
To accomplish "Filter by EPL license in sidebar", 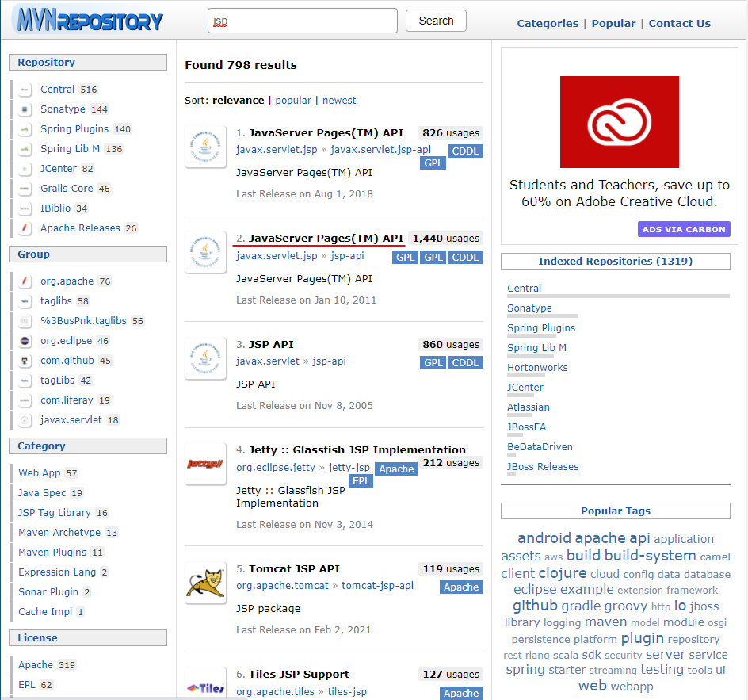I will pos(27,685).
